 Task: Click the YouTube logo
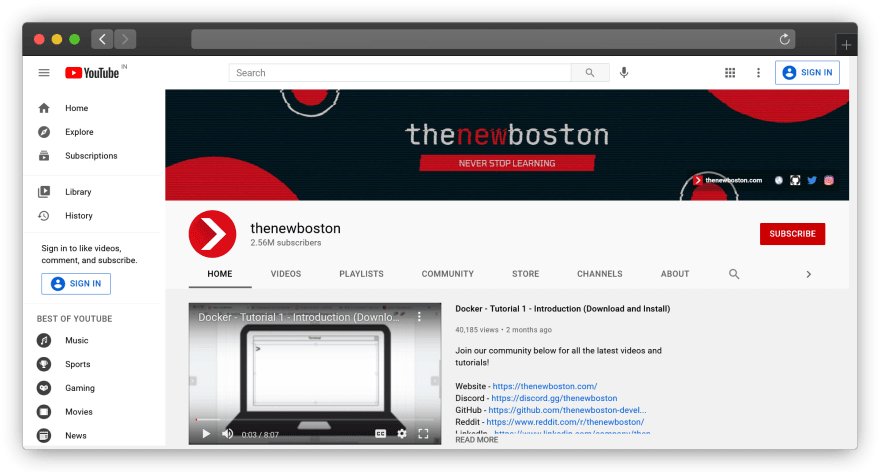(92, 73)
